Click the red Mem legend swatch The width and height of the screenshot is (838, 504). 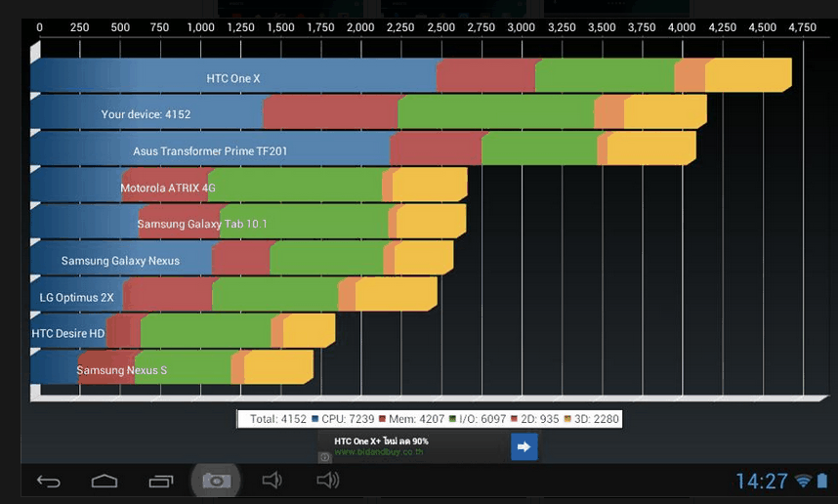[382, 418]
